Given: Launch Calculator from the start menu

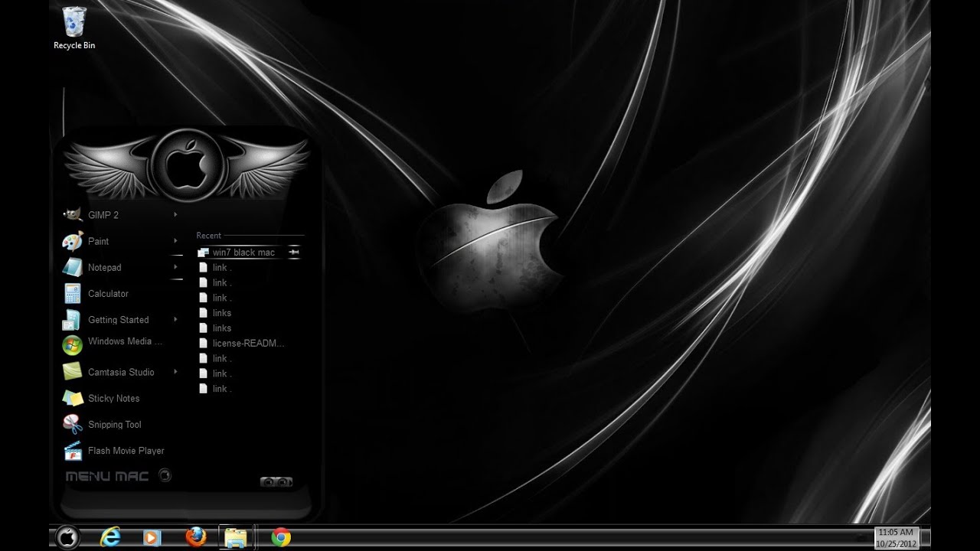Looking at the screenshot, I should 108,294.
